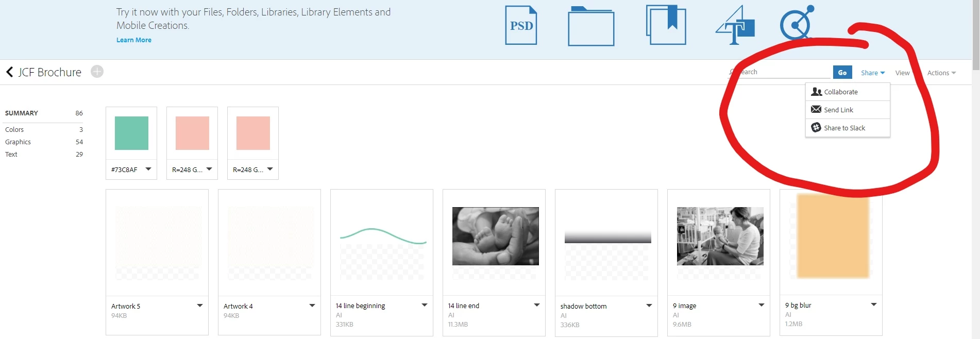Image resolution: width=980 pixels, height=339 pixels.
Task: Open the Artwork 5 thumbnail
Action: 157,243
